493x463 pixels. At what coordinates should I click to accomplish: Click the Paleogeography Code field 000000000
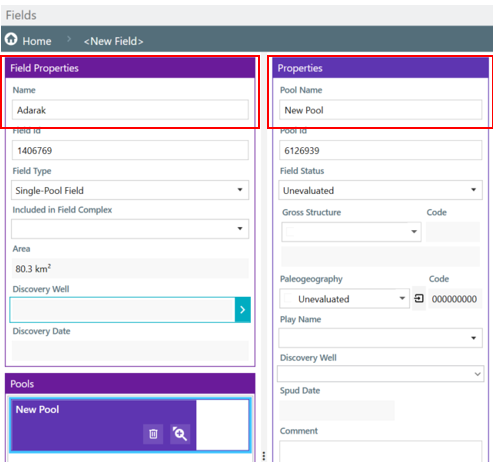(x=455, y=299)
